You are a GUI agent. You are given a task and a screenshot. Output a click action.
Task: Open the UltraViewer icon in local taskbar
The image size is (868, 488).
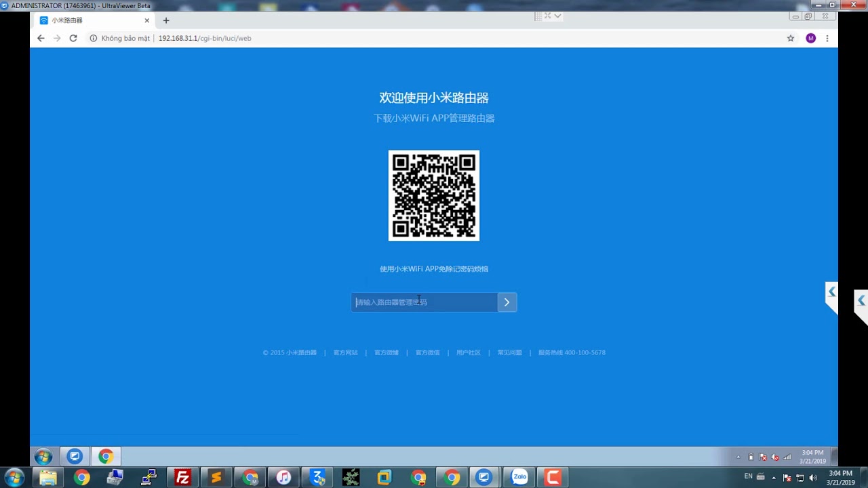[x=484, y=477]
